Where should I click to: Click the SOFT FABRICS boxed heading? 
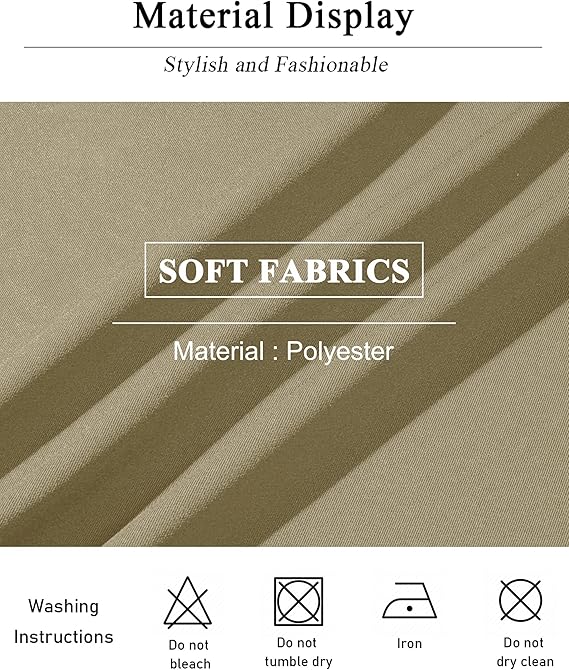click(x=284, y=270)
